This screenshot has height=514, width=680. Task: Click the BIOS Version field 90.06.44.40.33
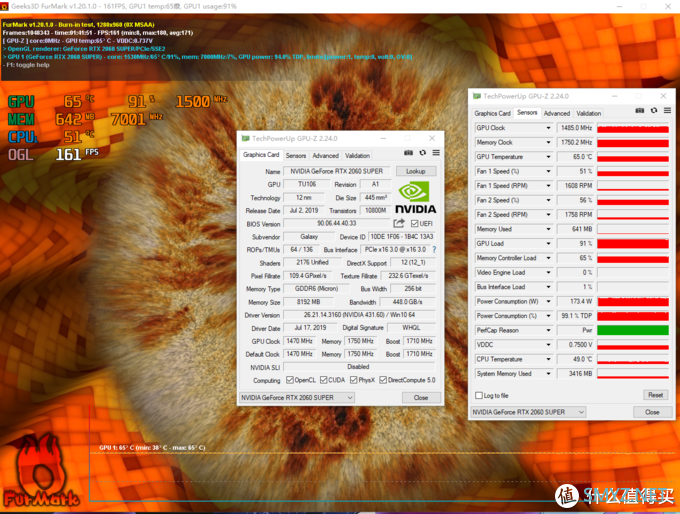337,223
